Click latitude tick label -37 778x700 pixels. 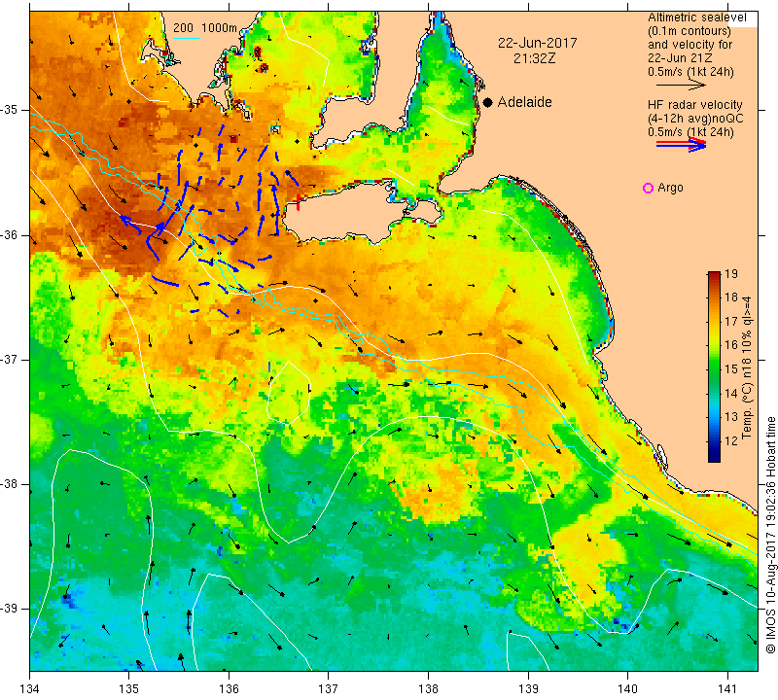tap(10, 359)
